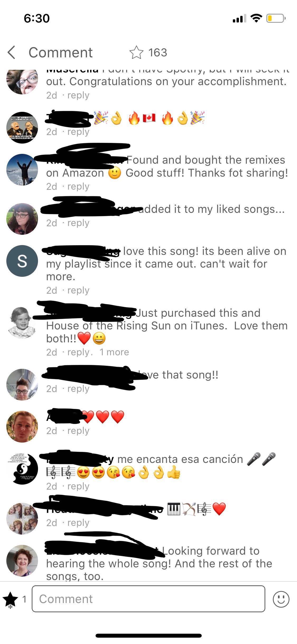This screenshot has height=644, width=297.
Task: Open the gray 'S' letter avatar profile
Action: pyautogui.click(x=22, y=261)
